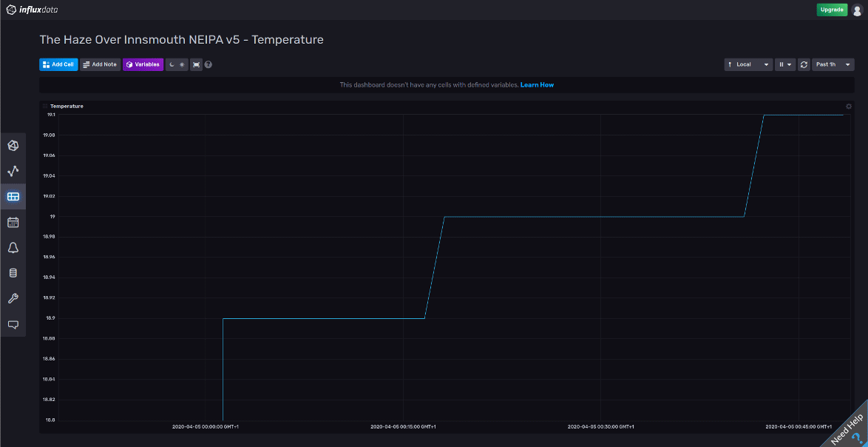Open the feedback chat icon
Viewport: 868px width, 447px height.
(x=13, y=324)
